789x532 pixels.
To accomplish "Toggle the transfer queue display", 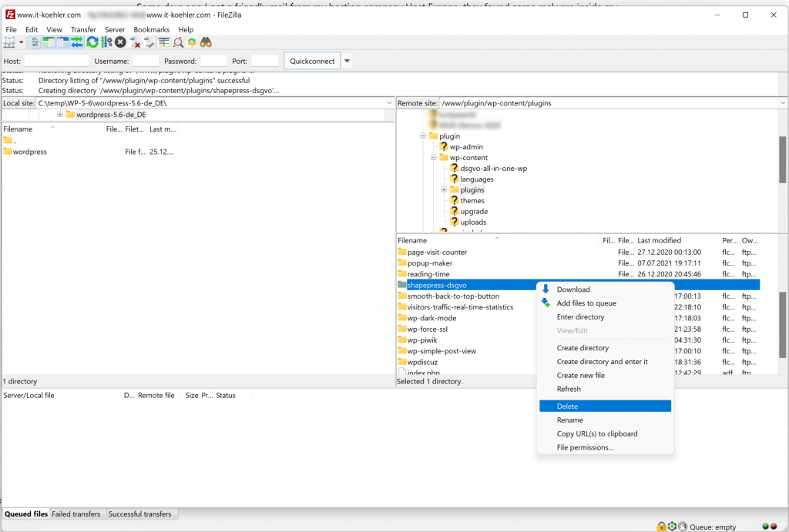I will coord(77,43).
